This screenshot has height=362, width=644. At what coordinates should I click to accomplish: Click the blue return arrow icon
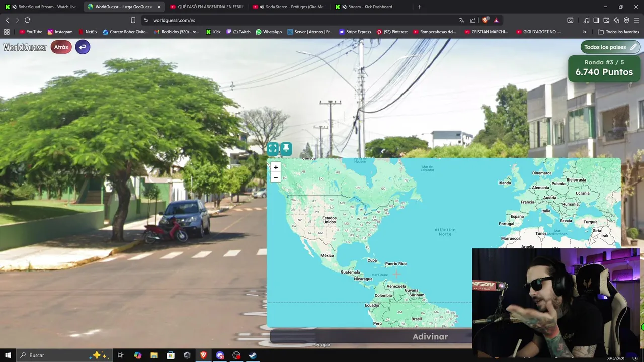[x=83, y=47]
